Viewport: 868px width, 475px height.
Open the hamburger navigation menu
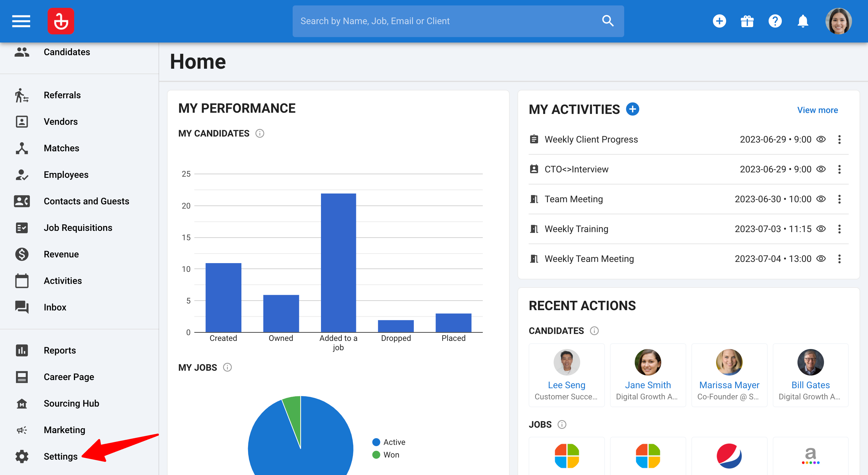(21, 21)
